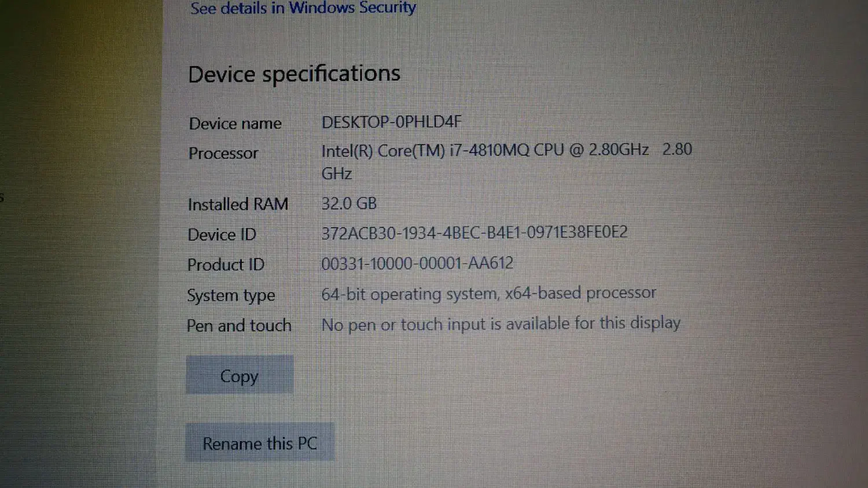This screenshot has height=488, width=868.
Task: Select the System type label
Action: (231, 296)
